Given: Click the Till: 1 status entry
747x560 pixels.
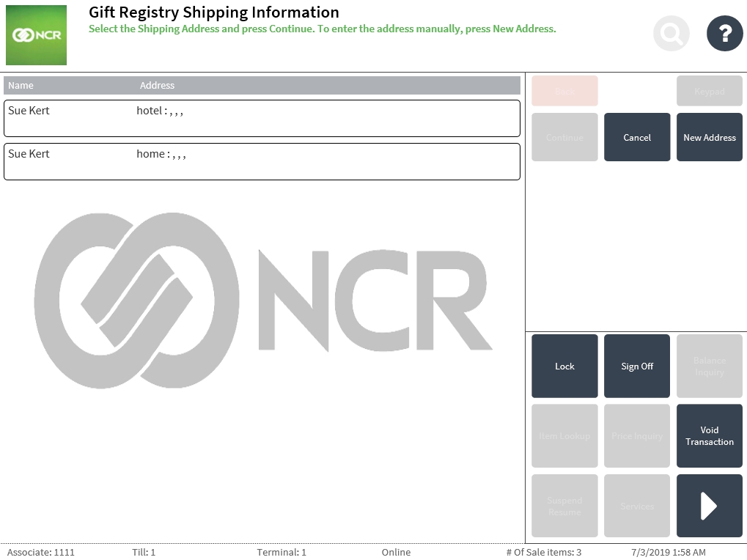Looking at the screenshot, I should pos(144,552).
